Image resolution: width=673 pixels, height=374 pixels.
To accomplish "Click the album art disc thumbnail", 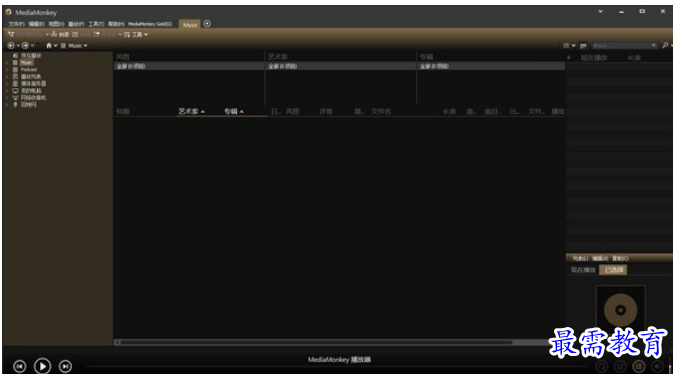I will click(x=620, y=310).
